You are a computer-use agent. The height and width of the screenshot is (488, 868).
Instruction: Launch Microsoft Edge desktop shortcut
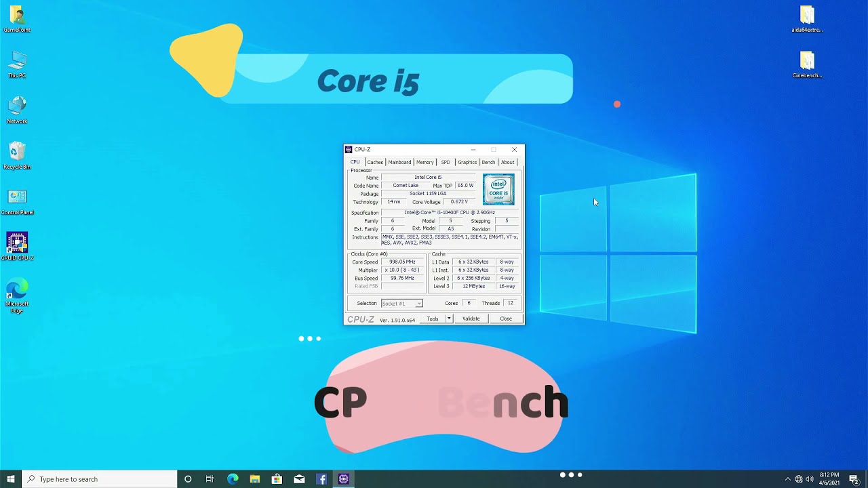(x=17, y=295)
